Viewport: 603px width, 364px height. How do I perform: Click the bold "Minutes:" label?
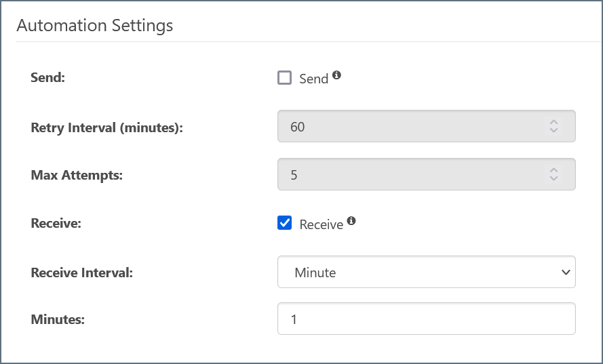click(58, 319)
